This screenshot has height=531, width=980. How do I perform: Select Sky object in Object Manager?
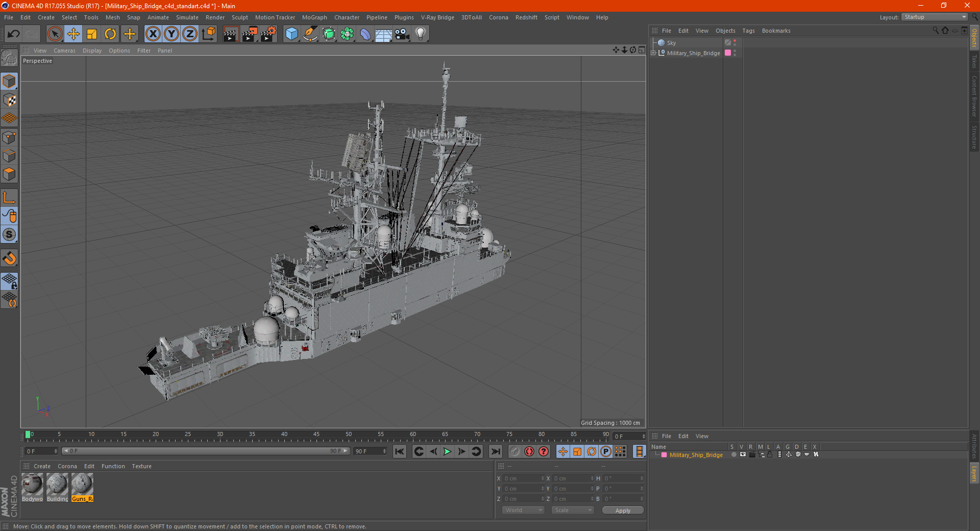point(671,43)
